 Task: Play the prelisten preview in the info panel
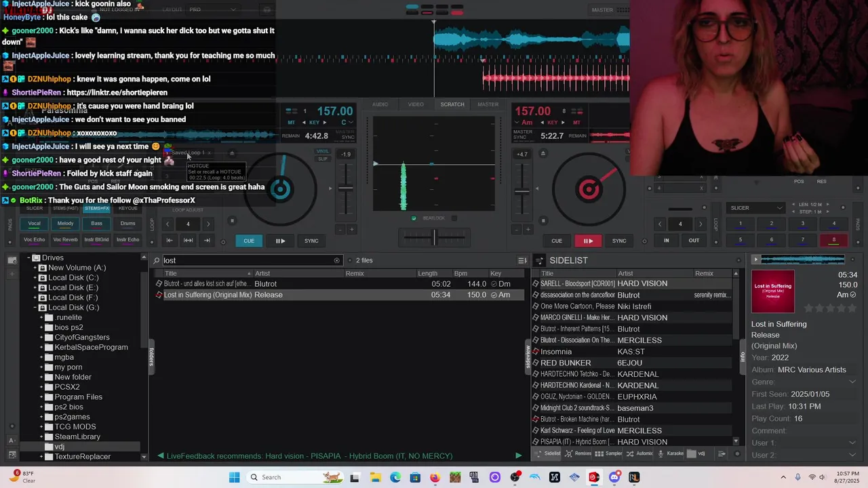point(756,259)
